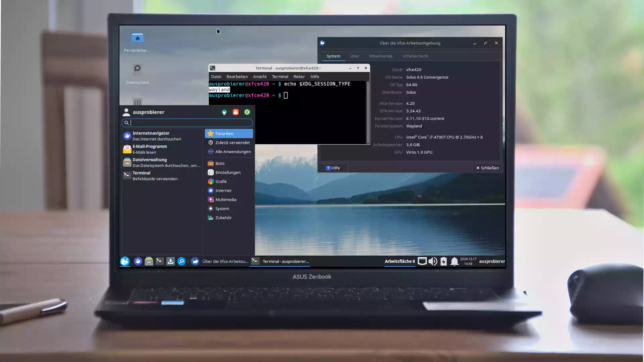Open the Bearbeiten menu in Terminal
This screenshot has height=362, width=644.
237,76
